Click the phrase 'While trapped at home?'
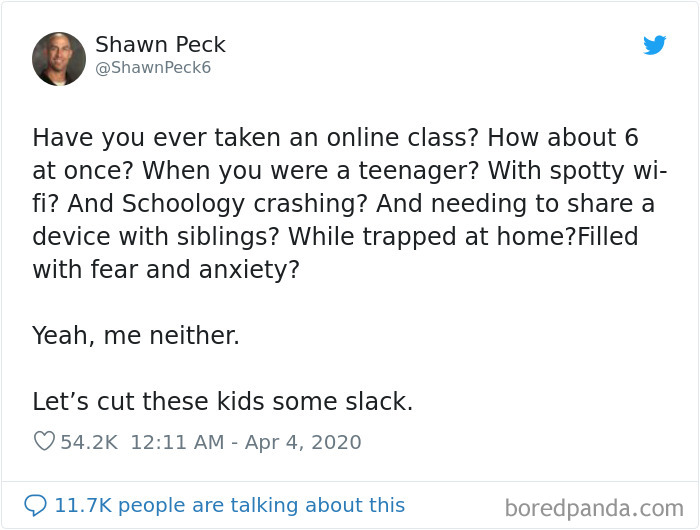 [x=433, y=237]
